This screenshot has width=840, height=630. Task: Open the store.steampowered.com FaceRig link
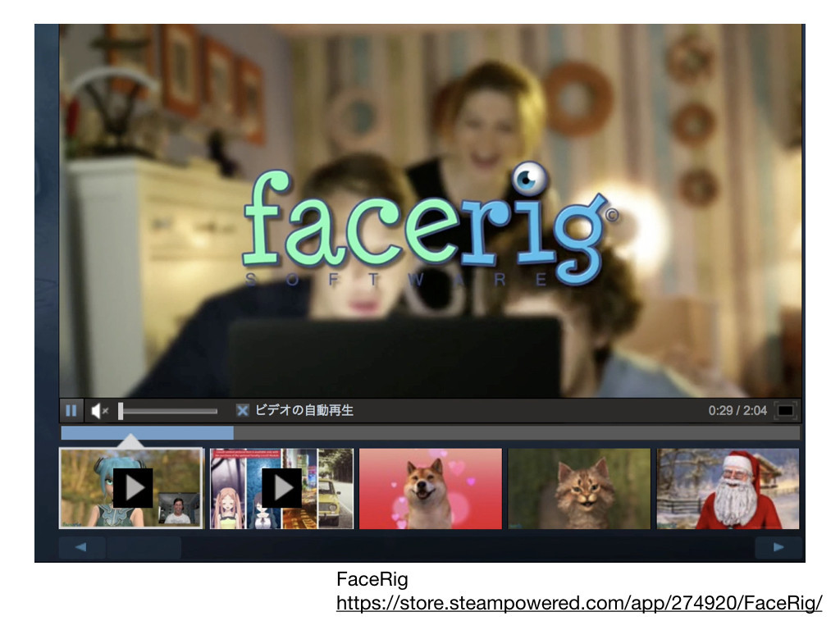pos(579,603)
